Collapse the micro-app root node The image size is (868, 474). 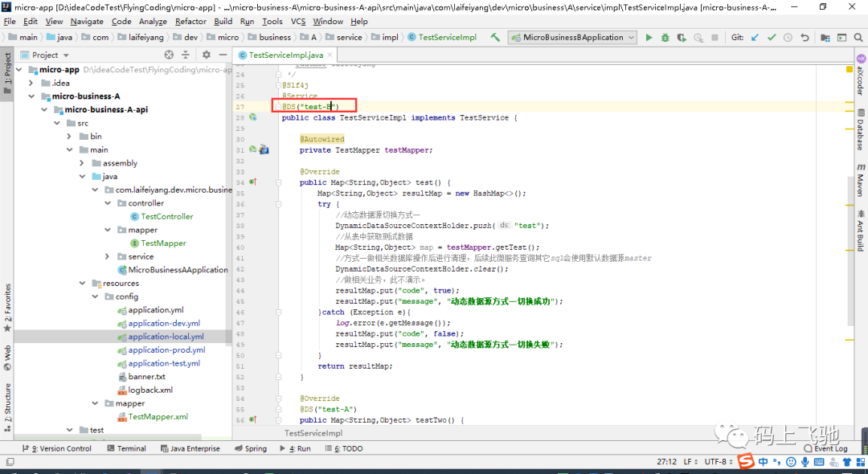(x=19, y=70)
